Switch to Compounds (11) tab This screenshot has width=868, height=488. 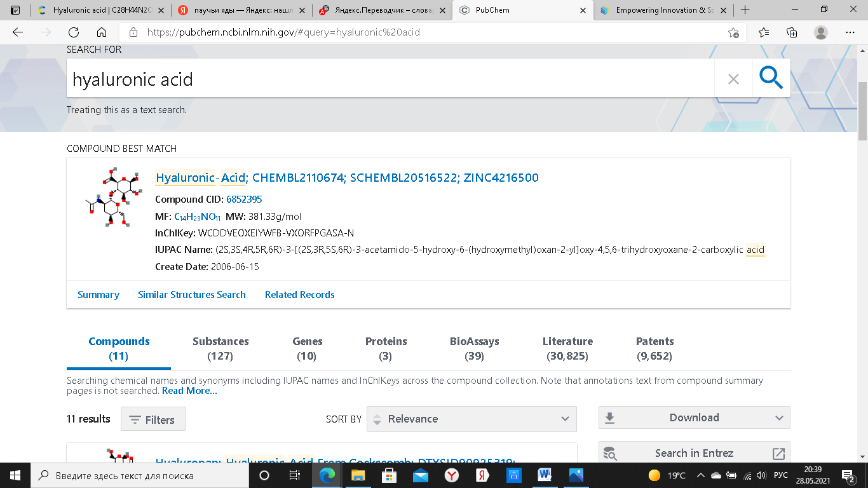[x=119, y=348]
